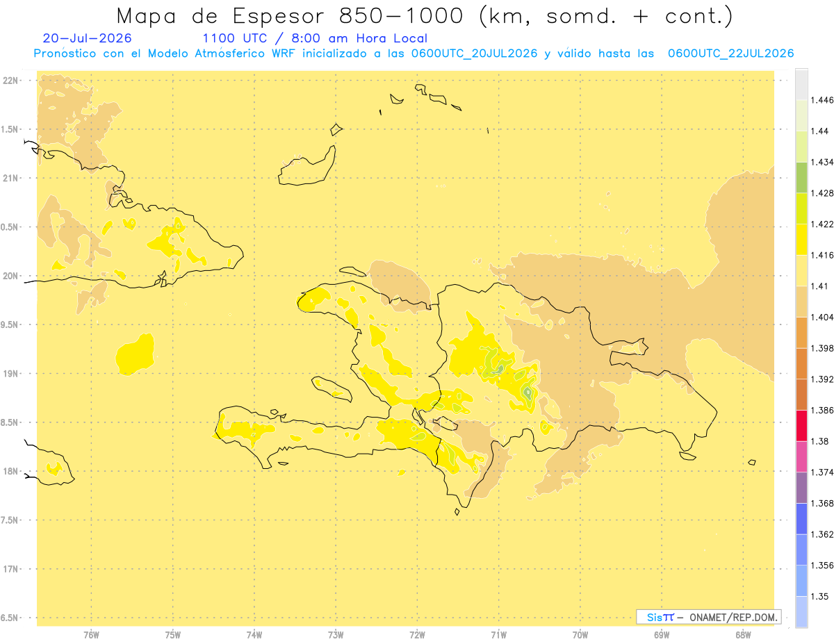834x644 pixels.
Task: Click the '70W' longitude label
Action: [x=580, y=634]
